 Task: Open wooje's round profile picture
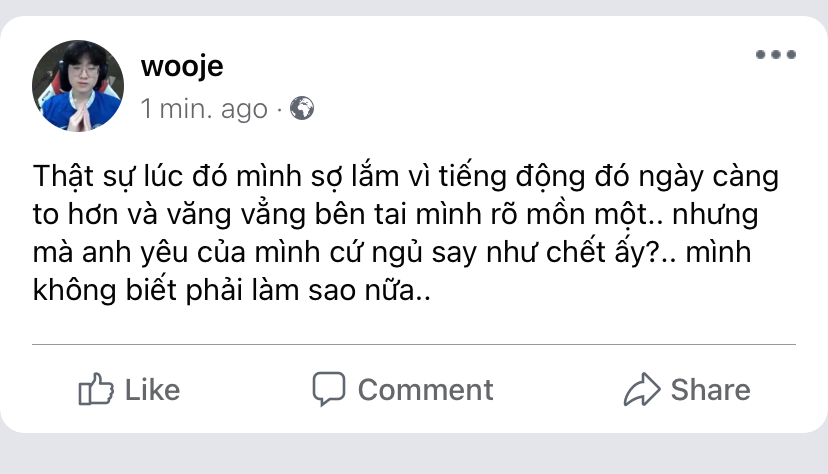78,86
